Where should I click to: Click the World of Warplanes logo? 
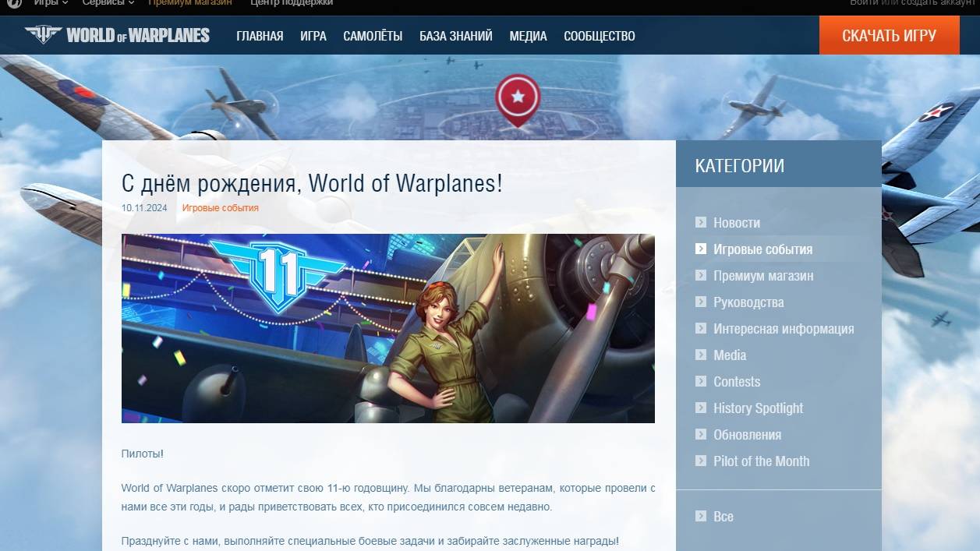pyautogui.click(x=117, y=35)
